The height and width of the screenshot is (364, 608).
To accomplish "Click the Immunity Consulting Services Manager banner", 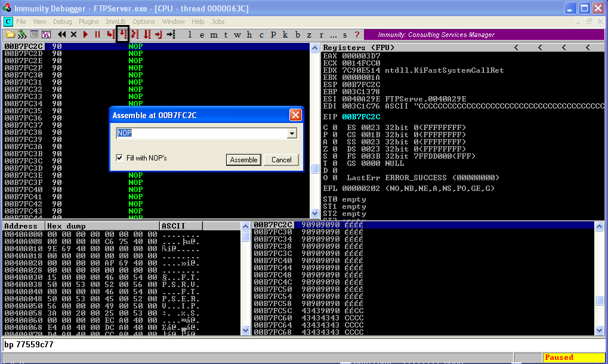I will (x=484, y=35).
